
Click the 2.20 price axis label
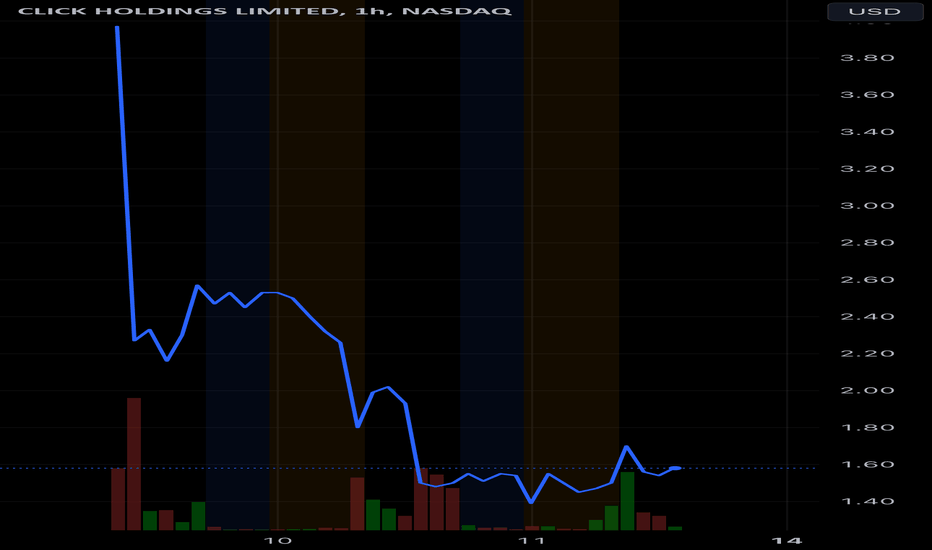point(867,353)
